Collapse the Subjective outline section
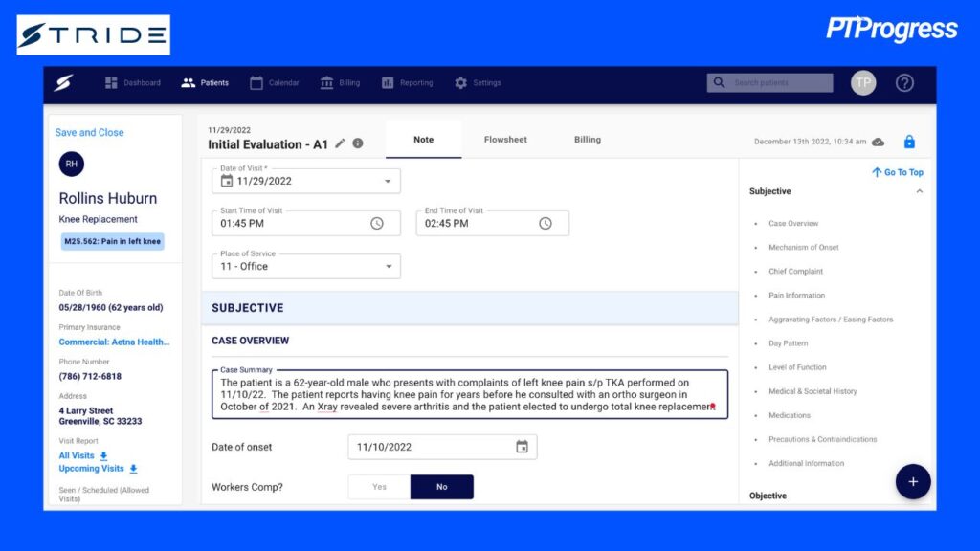This screenshot has width=980, height=551. click(x=920, y=191)
